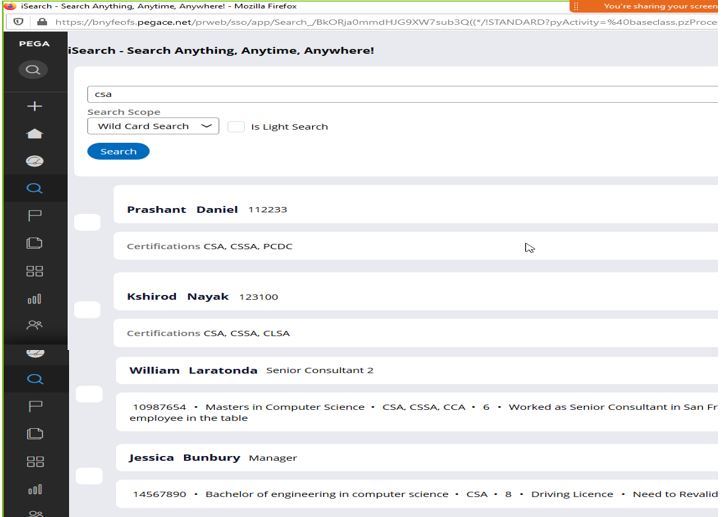
Task: Open Kshirod Nayak result name
Action: pos(178,296)
